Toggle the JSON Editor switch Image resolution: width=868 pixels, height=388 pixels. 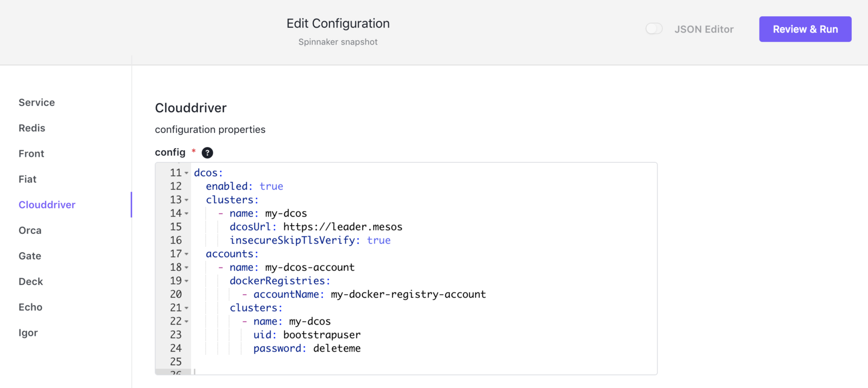pyautogui.click(x=654, y=29)
